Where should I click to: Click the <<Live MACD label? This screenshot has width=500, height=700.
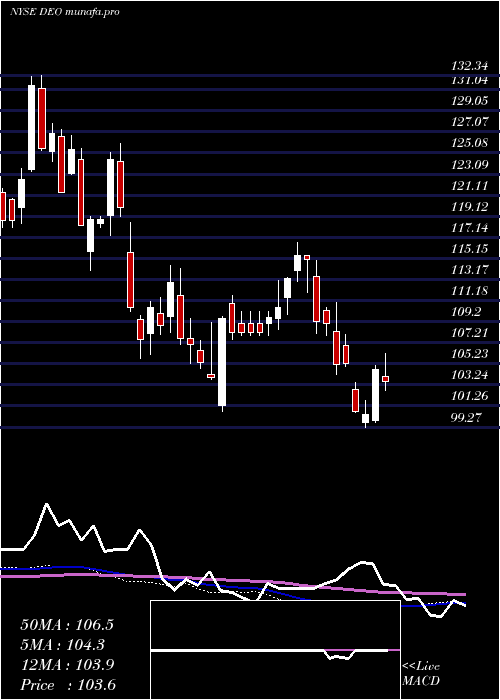[421, 674]
